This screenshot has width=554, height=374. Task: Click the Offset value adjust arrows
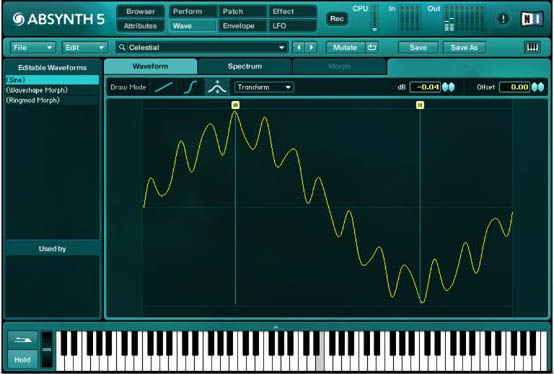[x=538, y=87]
